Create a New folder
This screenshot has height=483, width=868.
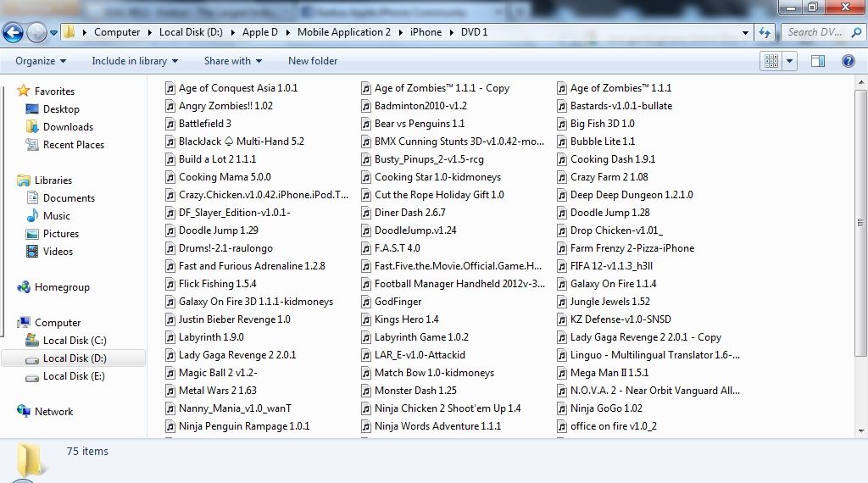[x=312, y=61]
